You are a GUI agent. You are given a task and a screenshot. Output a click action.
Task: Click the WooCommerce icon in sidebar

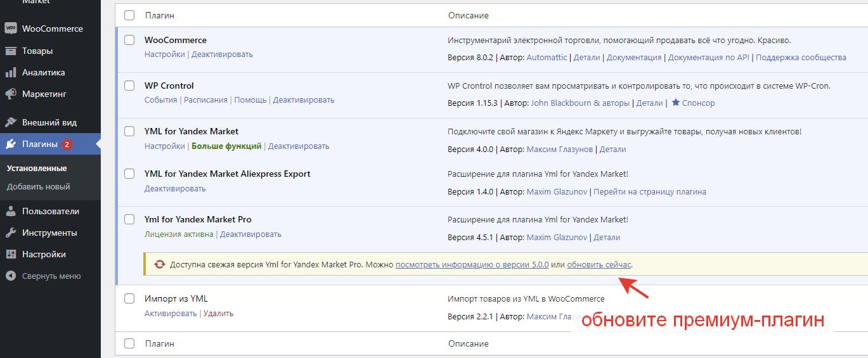(10, 29)
